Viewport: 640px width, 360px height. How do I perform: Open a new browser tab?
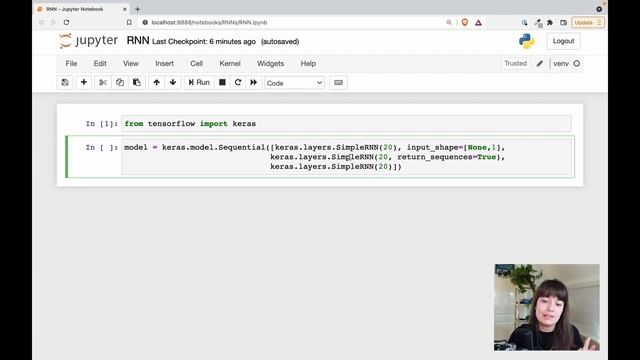[138, 9]
